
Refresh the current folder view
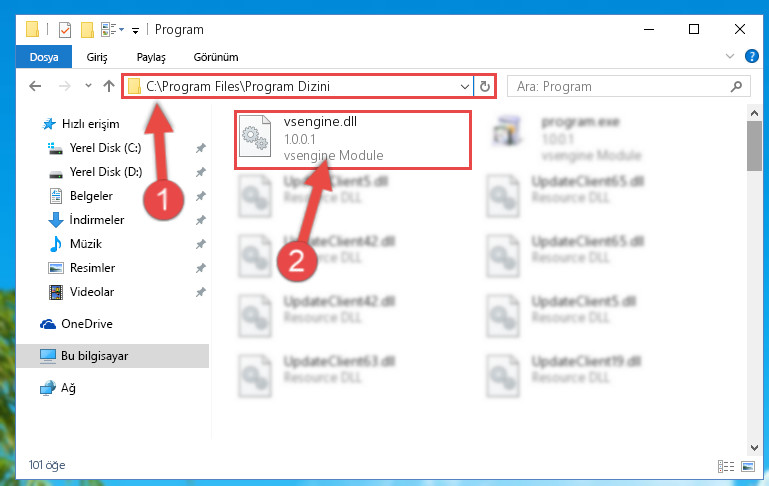tap(485, 86)
